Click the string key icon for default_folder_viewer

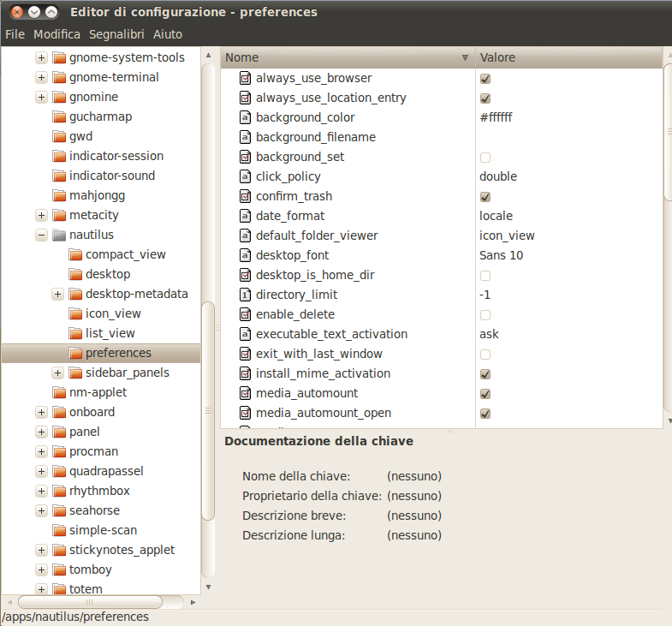click(245, 235)
